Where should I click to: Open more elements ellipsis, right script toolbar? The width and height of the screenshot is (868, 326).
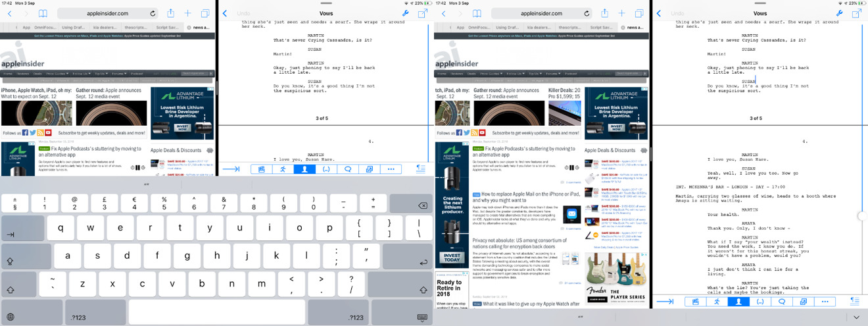coord(825,302)
